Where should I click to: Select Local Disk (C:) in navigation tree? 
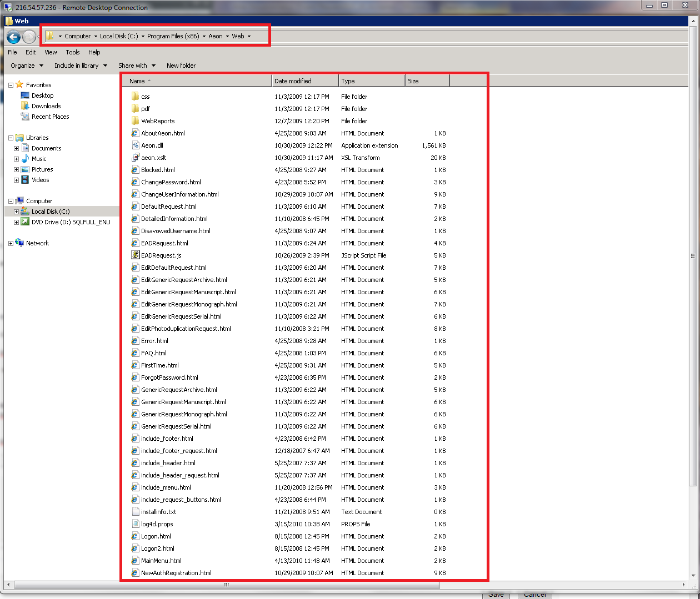51,212
